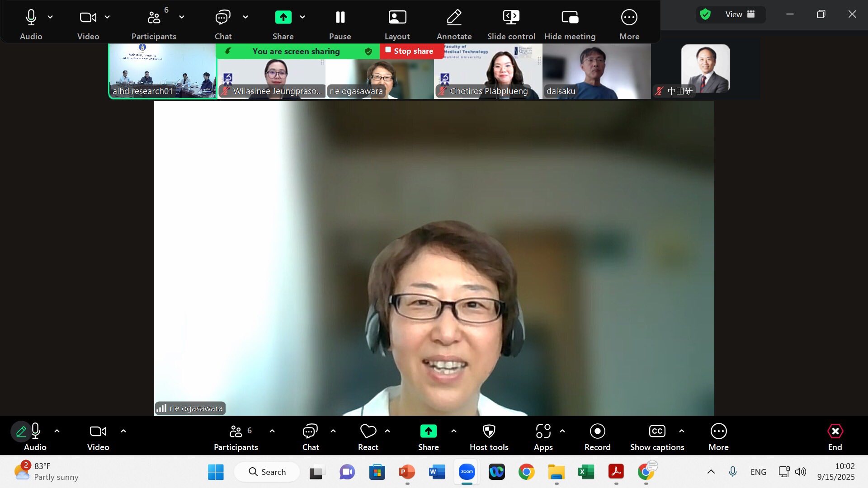The image size is (868, 488).
Task: Toggle microphone mute in bottom toolbar
Action: click(35, 432)
